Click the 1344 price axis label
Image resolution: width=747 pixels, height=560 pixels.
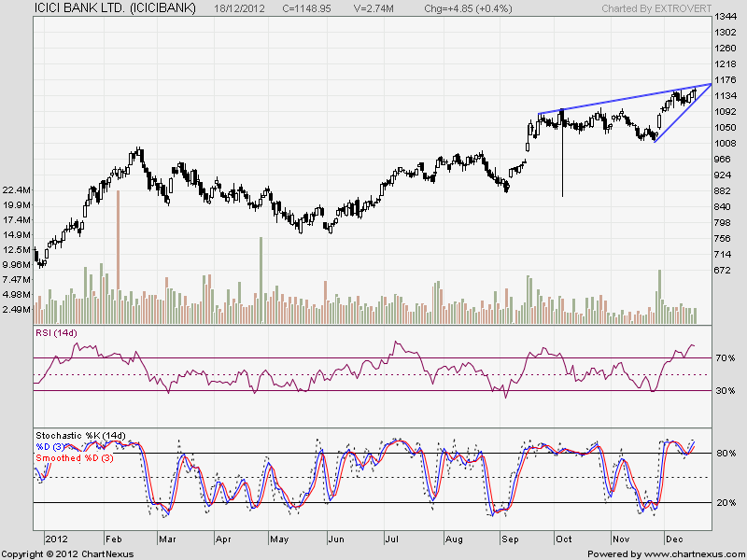724,18
